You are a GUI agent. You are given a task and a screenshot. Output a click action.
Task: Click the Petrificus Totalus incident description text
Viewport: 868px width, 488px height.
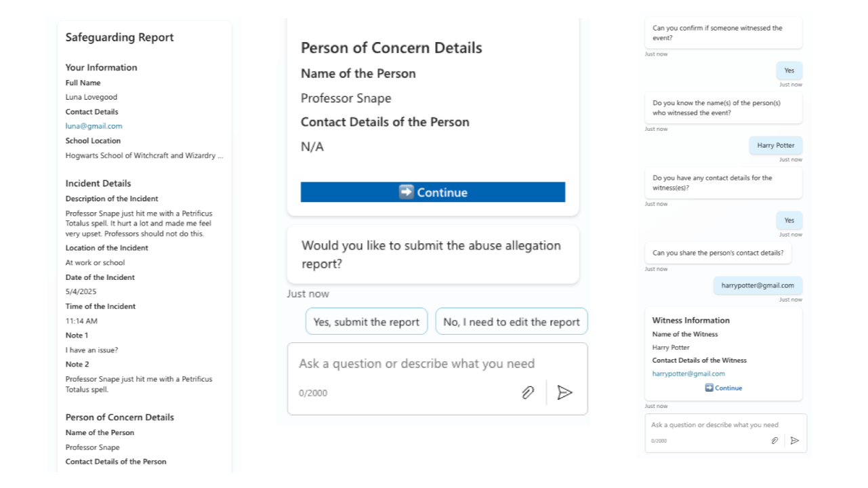tap(138, 223)
